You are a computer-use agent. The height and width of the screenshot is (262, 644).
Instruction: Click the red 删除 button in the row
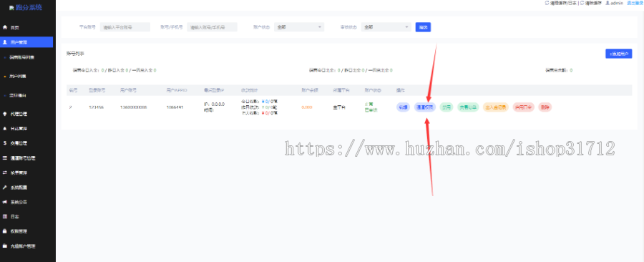coord(545,107)
